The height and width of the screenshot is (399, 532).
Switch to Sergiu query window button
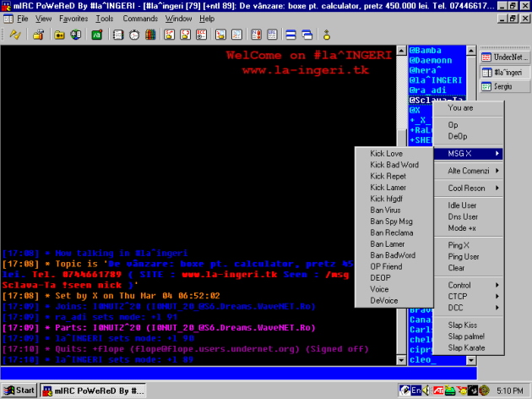pos(505,86)
